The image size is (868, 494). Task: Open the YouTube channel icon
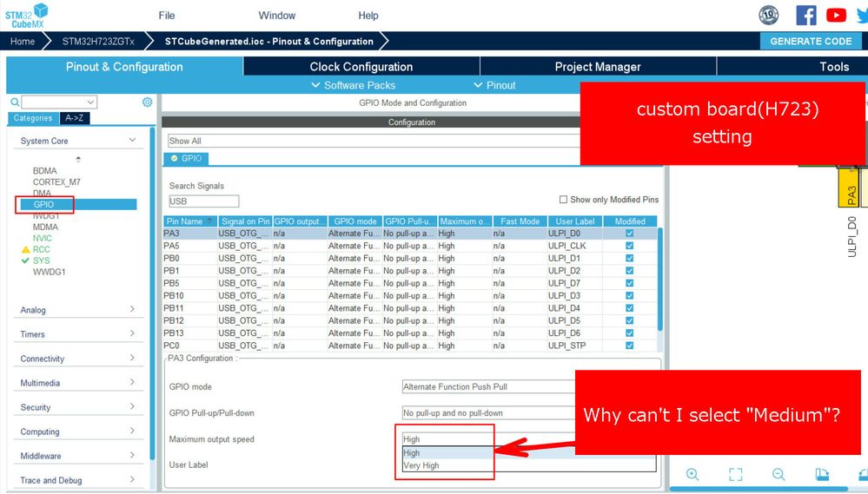[x=836, y=15]
